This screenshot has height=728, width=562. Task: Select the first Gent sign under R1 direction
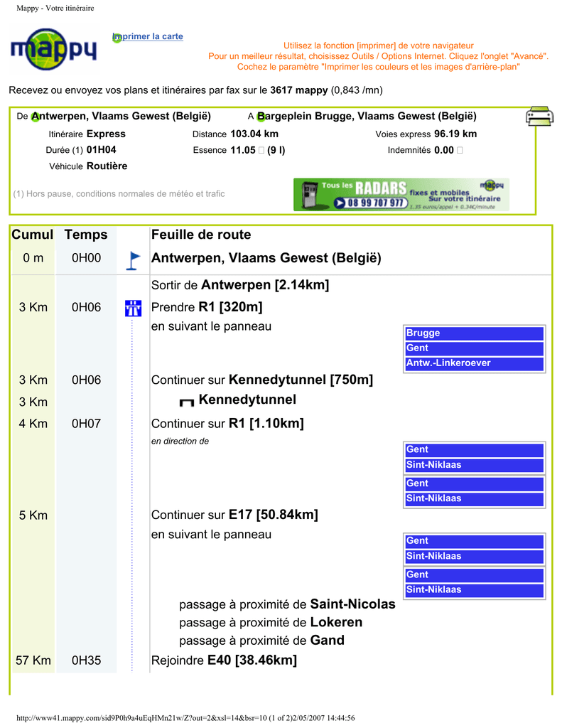[x=474, y=450]
